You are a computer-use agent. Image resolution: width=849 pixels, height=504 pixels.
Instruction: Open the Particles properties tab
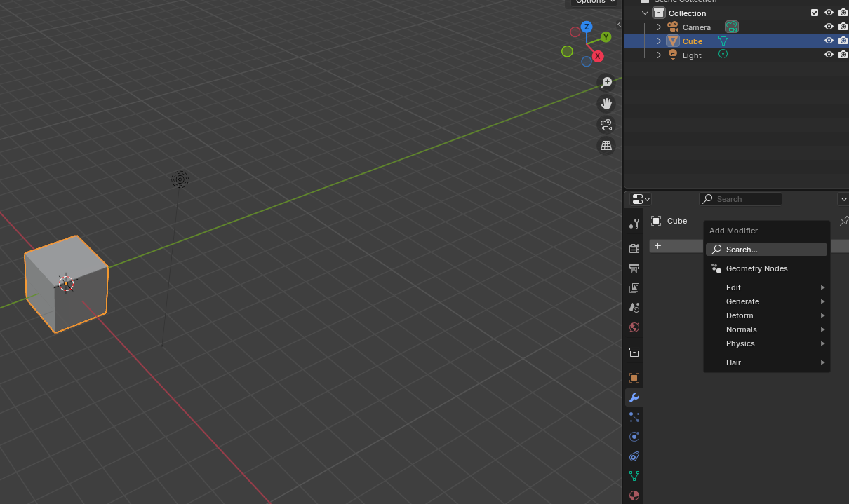click(634, 417)
